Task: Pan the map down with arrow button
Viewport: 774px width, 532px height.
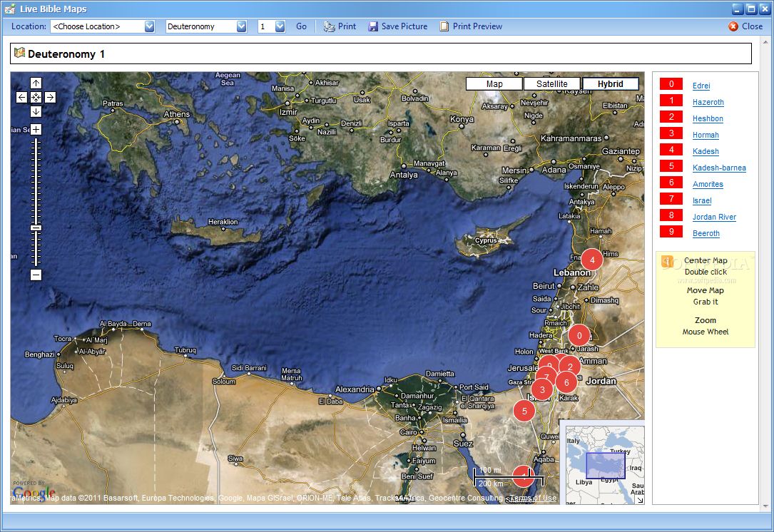Action: pyautogui.click(x=36, y=111)
